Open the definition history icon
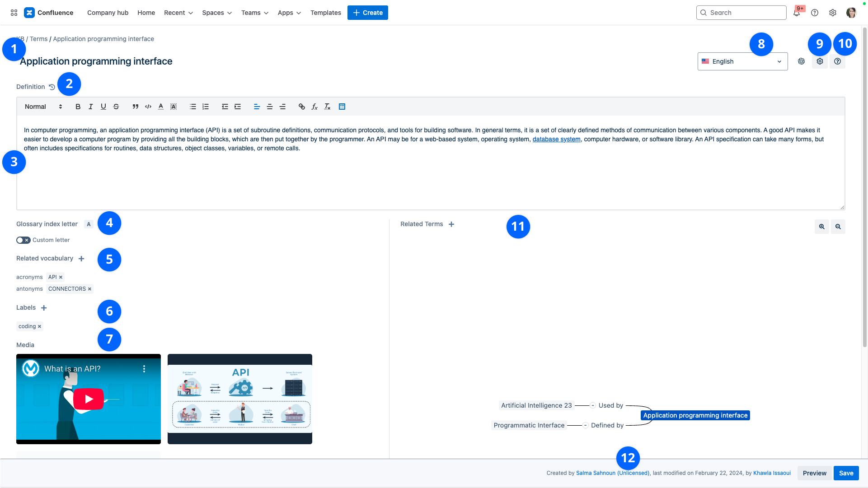 (52, 87)
